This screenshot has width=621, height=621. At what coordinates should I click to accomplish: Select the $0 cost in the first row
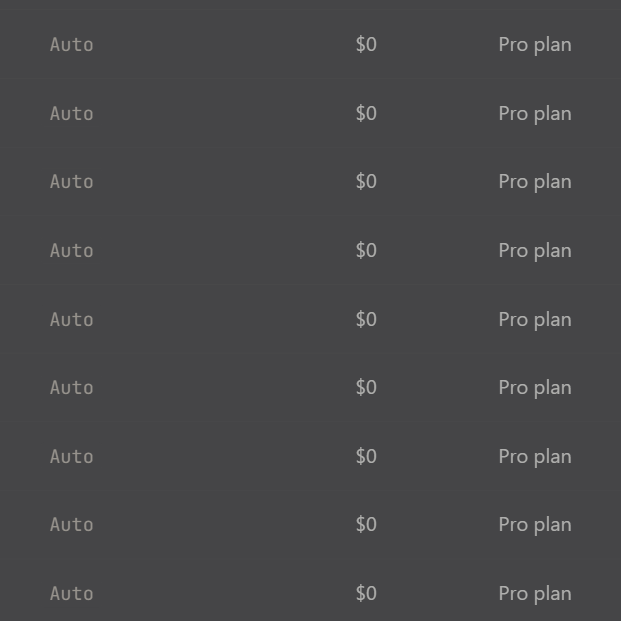[x=366, y=45]
